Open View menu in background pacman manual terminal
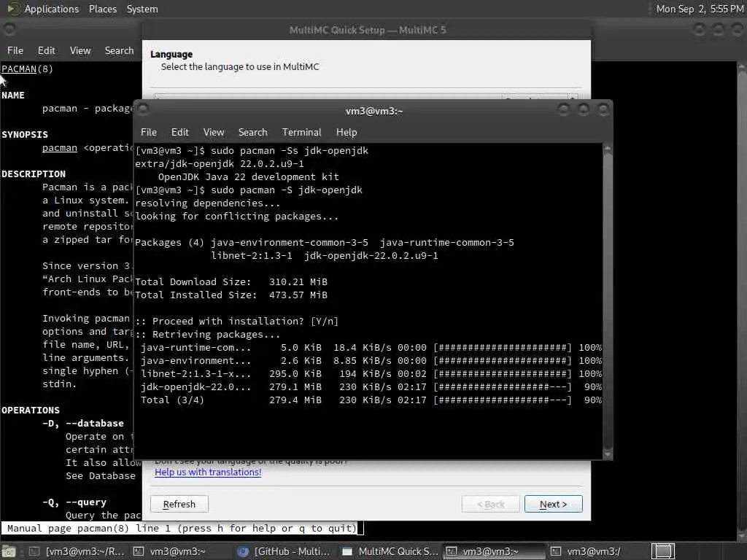Viewport: 747px width, 560px height. click(x=80, y=50)
